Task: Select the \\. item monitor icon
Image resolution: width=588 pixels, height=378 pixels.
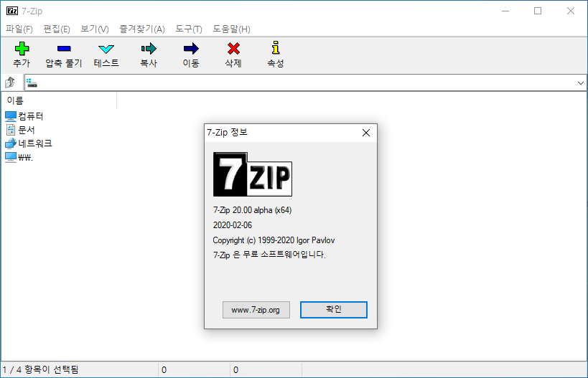Action: (x=11, y=157)
